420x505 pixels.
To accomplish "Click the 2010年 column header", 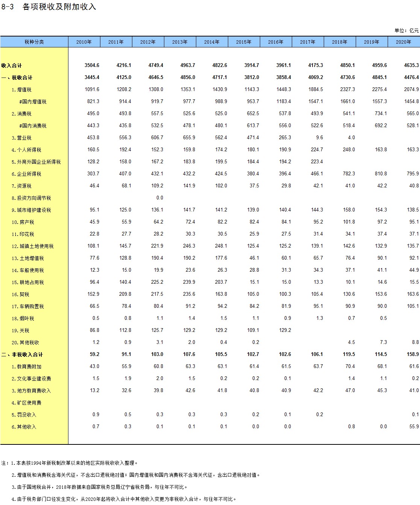I will click(84, 42).
